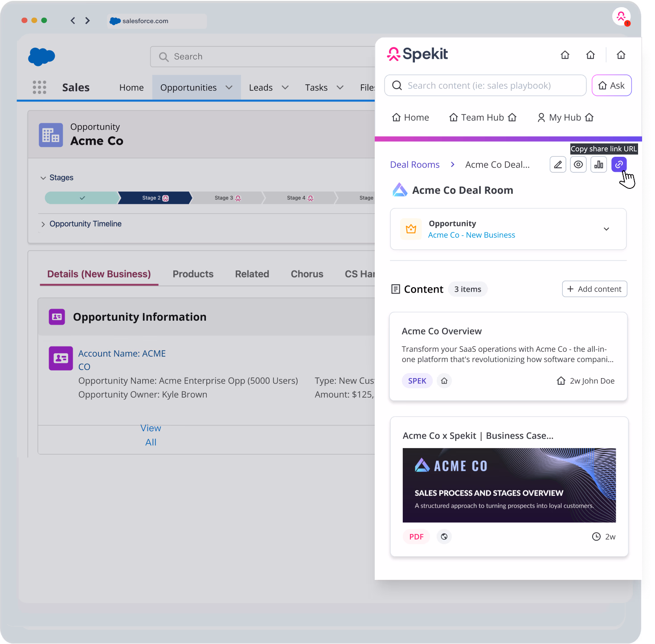
Task: Switch to the Details (New Business) tab
Action: [99, 274]
